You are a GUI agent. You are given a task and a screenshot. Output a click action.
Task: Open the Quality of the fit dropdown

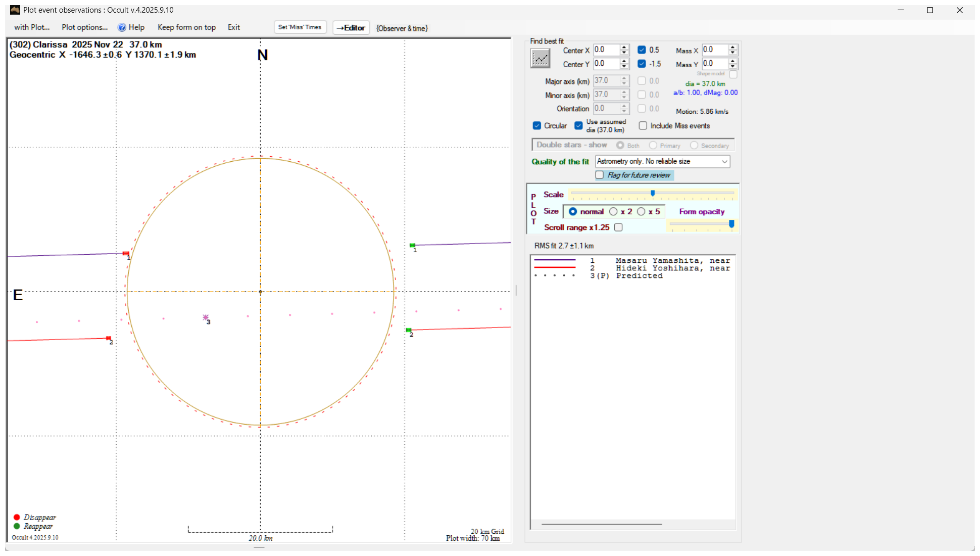[x=724, y=161]
